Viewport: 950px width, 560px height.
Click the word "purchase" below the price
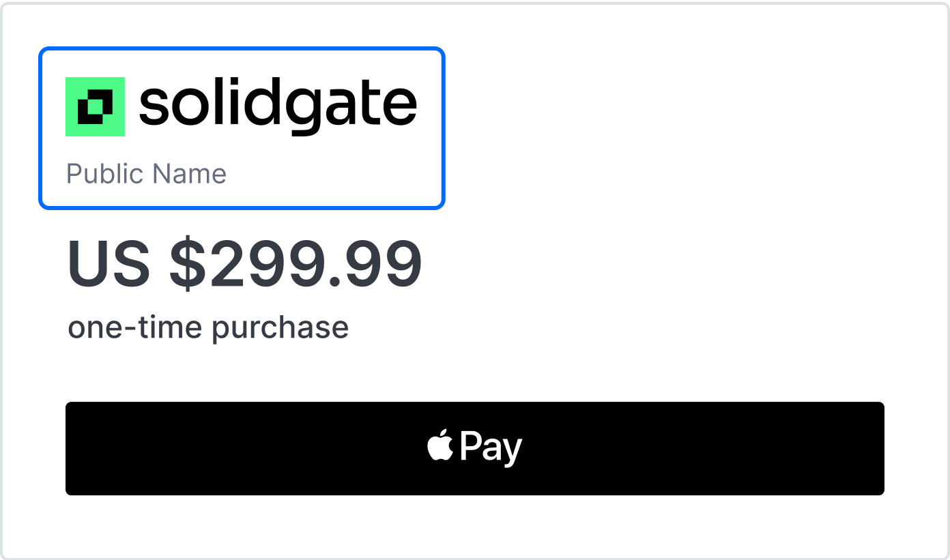pyautogui.click(x=280, y=329)
